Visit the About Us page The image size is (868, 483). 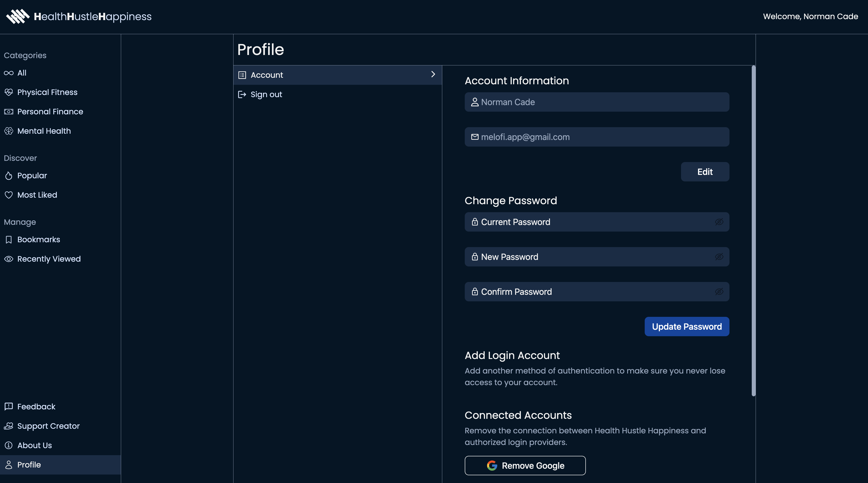pos(60,445)
